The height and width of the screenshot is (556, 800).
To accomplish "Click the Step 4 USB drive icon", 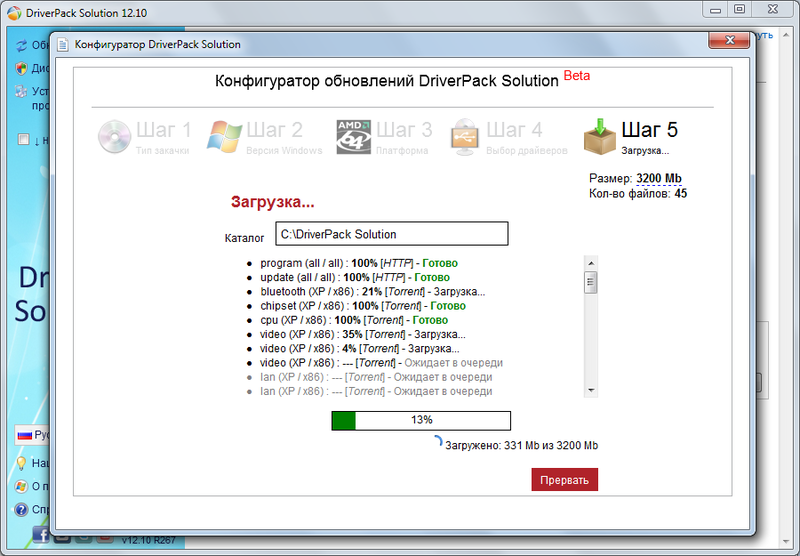I will pos(465,137).
